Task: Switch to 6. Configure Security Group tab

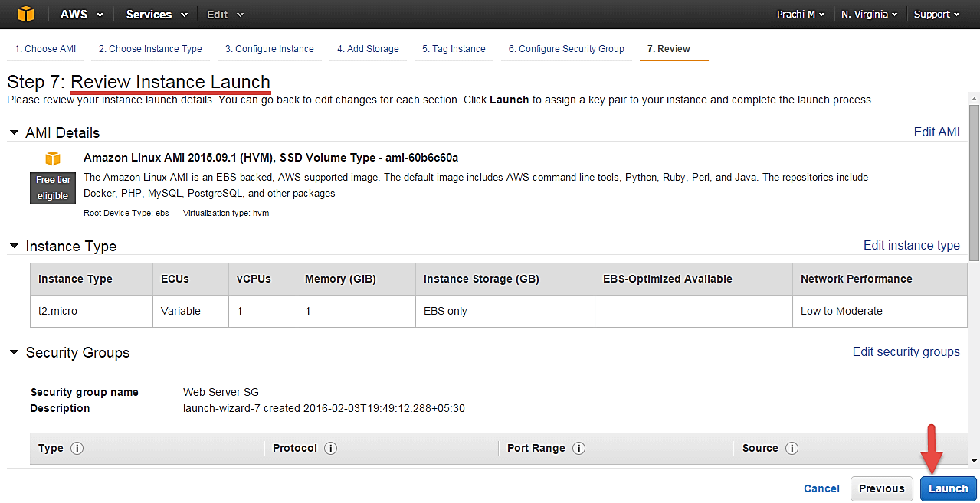Action: [x=565, y=49]
